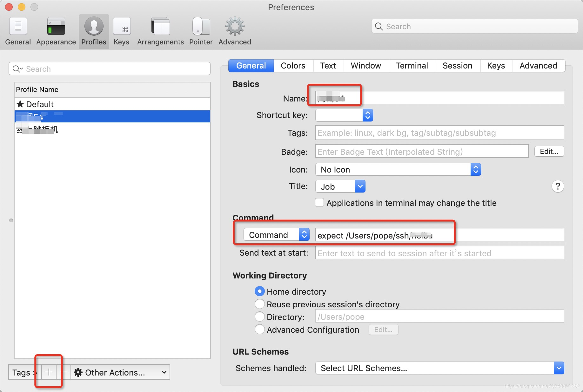Select the Directory radio option
583x392 pixels.
point(260,317)
